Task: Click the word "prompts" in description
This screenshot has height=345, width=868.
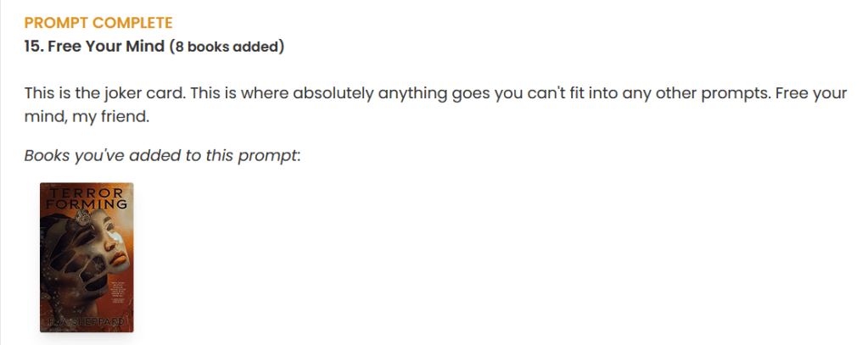Action: tap(730, 93)
